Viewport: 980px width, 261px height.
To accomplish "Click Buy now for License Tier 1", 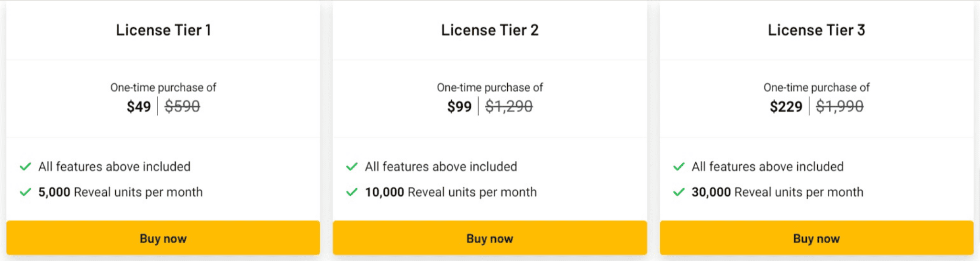I will [163, 238].
